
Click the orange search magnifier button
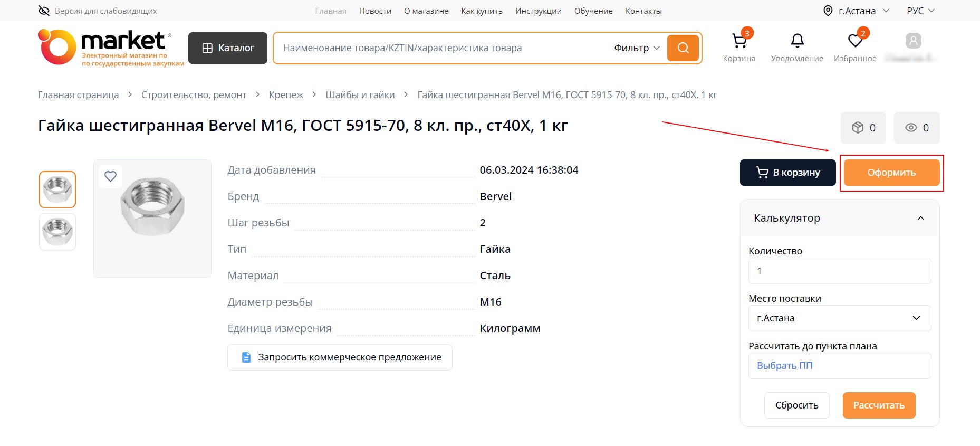pos(683,48)
